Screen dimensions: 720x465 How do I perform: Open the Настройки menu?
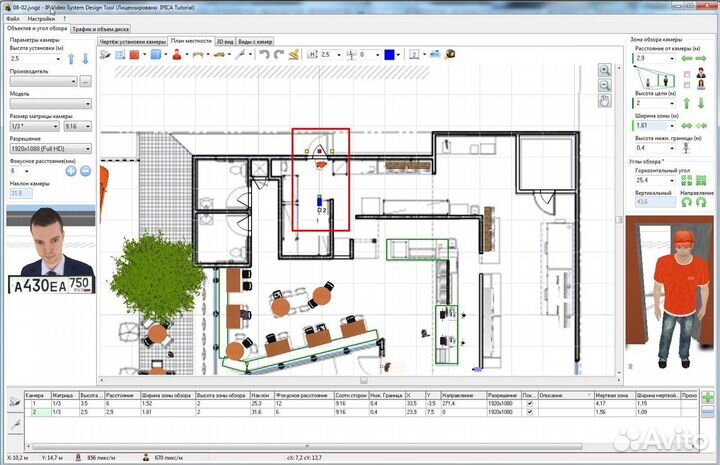tap(41, 19)
